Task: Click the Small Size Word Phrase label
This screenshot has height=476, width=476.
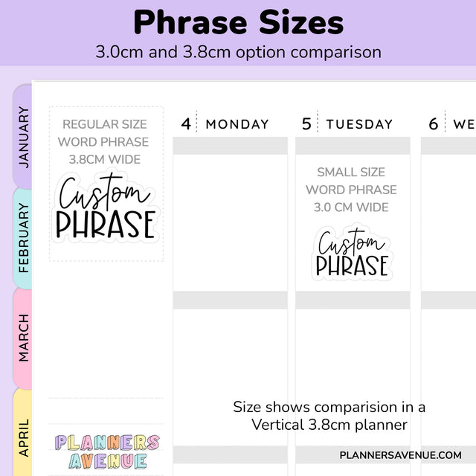Action: pyautogui.click(x=351, y=190)
